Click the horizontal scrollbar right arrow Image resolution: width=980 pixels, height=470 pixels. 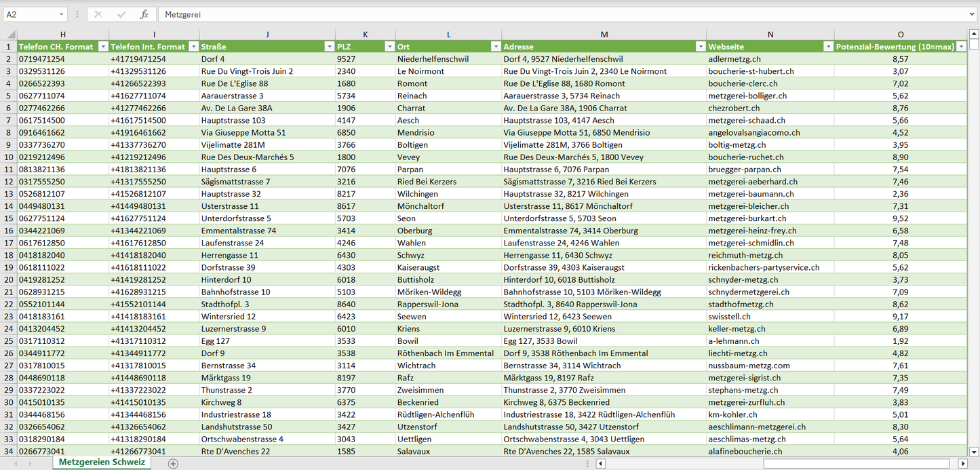tap(962, 463)
